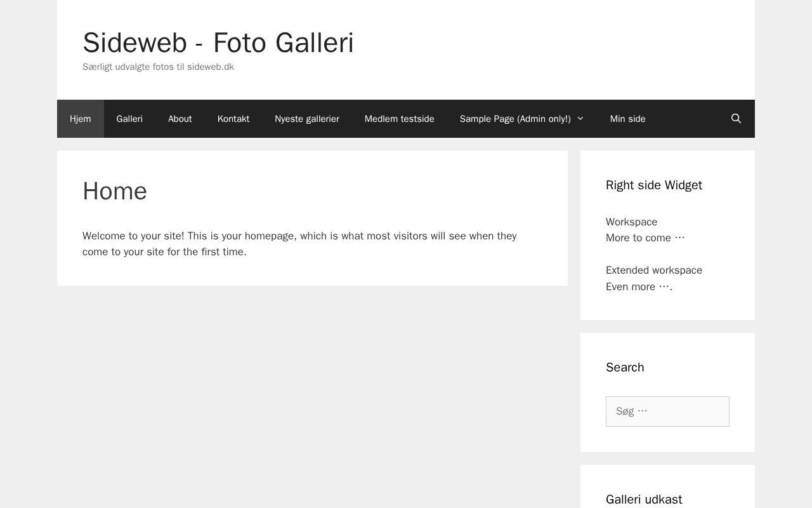Click the welcome paragraph text
This screenshot has height=508, width=812.
299,244
